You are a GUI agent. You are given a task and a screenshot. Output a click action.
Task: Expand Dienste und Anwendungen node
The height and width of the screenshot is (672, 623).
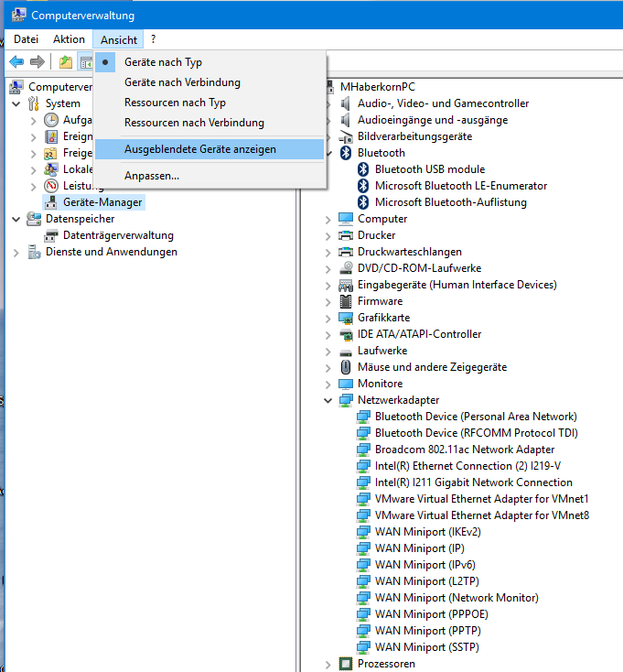click(16, 253)
